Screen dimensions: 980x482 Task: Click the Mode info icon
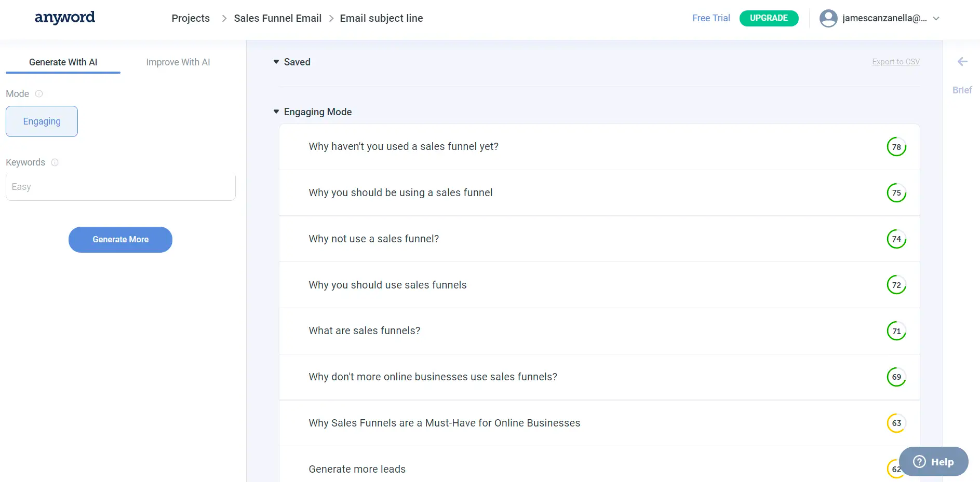[39, 94]
